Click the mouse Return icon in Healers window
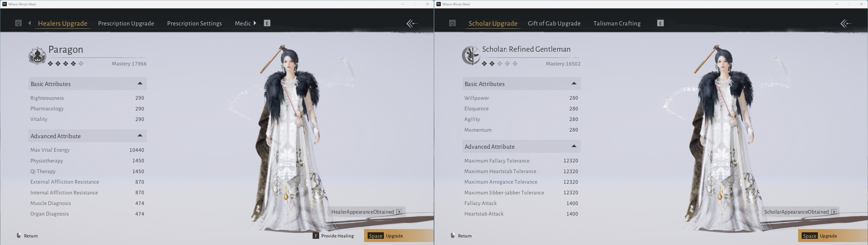Image resolution: width=868 pixels, height=245 pixels. pyautogui.click(x=19, y=236)
